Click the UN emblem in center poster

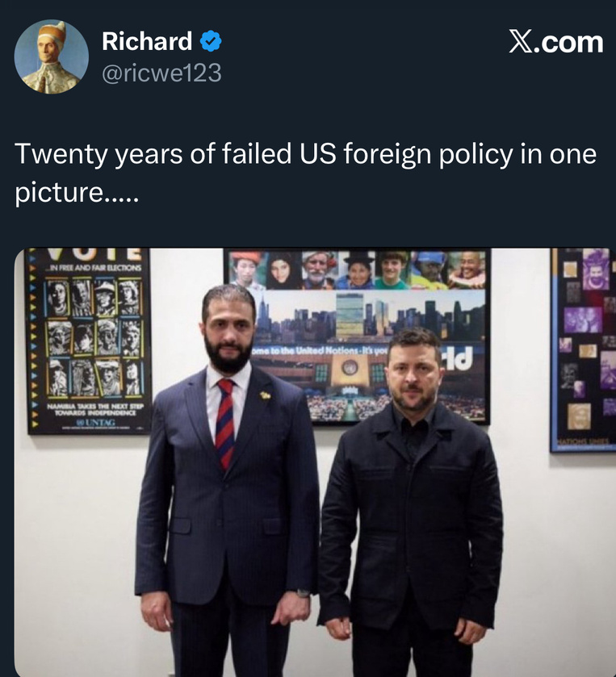[x=350, y=367]
